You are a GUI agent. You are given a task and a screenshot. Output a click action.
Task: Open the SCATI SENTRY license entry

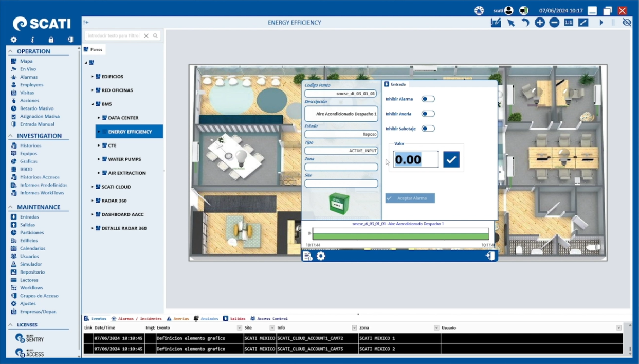(x=30, y=338)
